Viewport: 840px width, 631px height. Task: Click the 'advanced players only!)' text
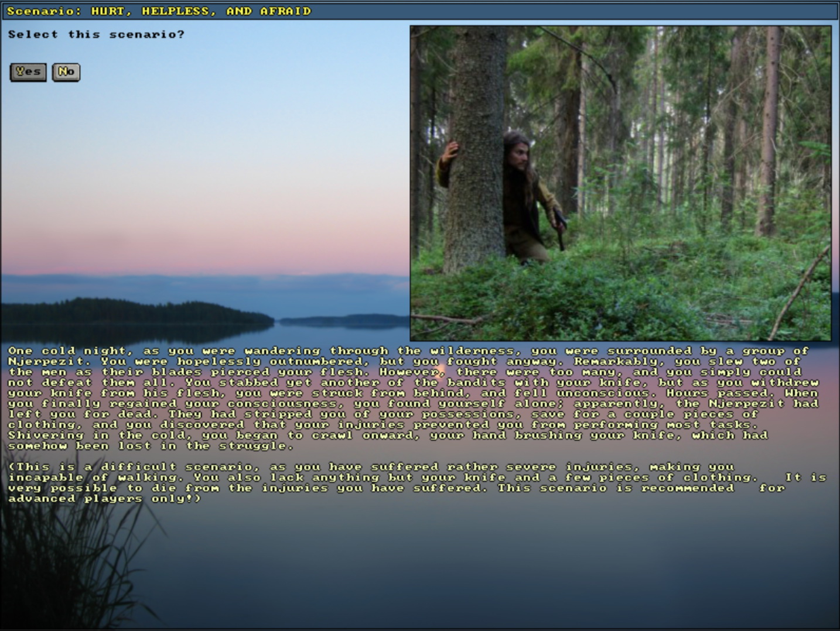coord(104,499)
